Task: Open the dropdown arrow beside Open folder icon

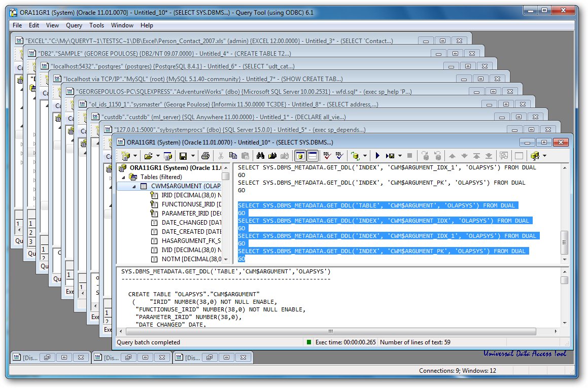Action: (x=158, y=156)
